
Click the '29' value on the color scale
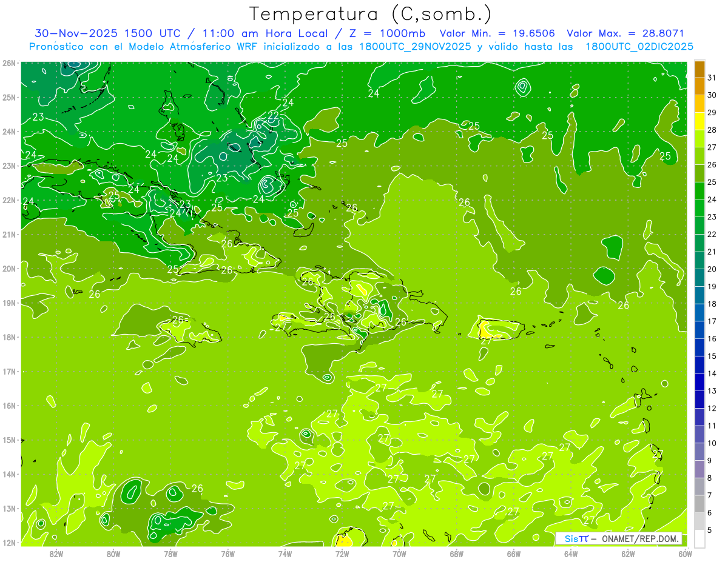pos(712,112)
